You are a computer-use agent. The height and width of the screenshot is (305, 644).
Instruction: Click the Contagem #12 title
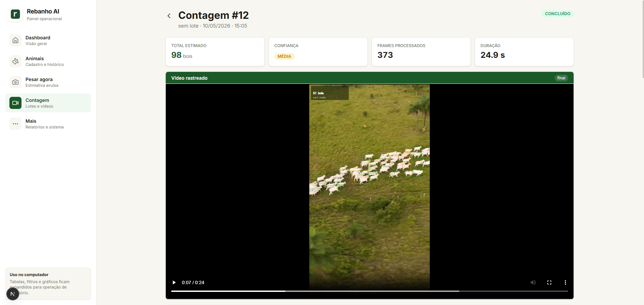coord(214,15)
